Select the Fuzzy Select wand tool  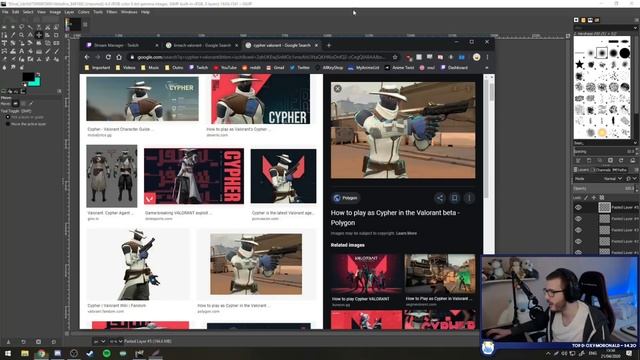coord(30,27)
